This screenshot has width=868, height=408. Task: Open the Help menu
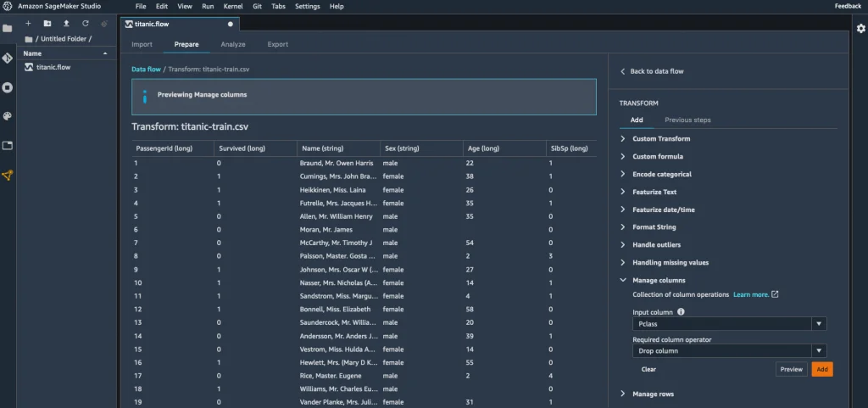click(x=337, y=6)
